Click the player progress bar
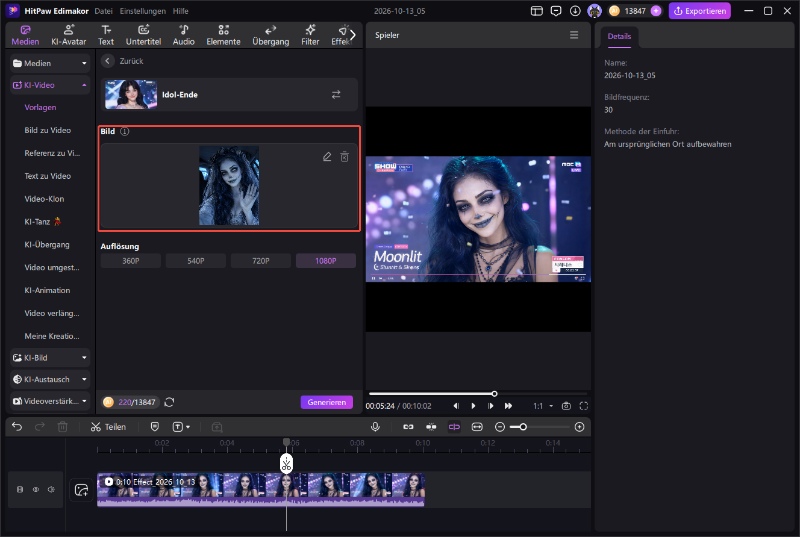 point(478,394)
